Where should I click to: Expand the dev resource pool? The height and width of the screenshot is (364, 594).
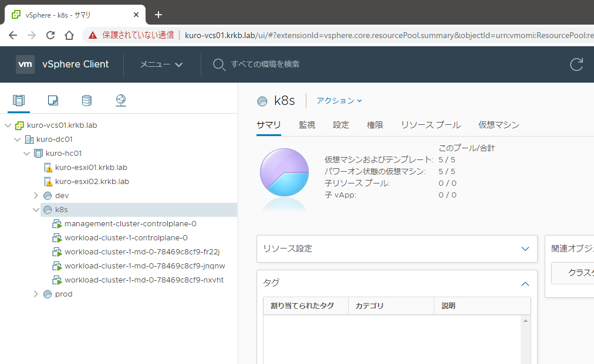[x=36, y=195]
